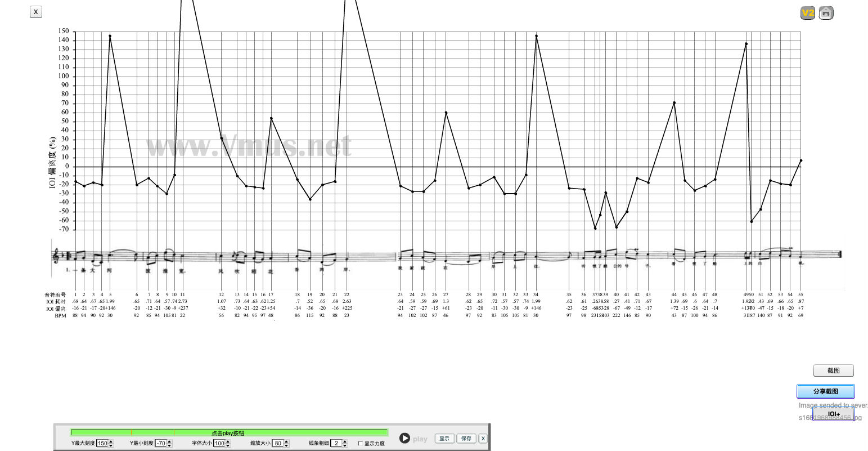Click the sheet music staff image
The image size is (868, 451).
tap(444, 257)
